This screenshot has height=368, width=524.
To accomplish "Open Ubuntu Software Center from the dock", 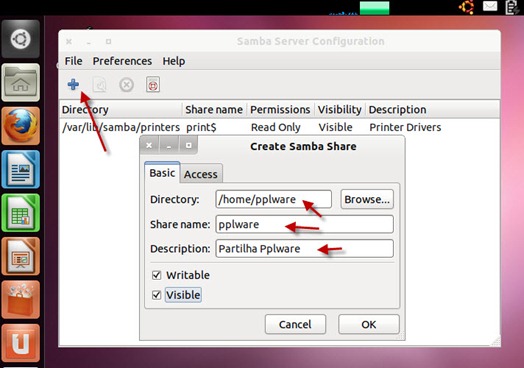I will [x=21, y=300].
